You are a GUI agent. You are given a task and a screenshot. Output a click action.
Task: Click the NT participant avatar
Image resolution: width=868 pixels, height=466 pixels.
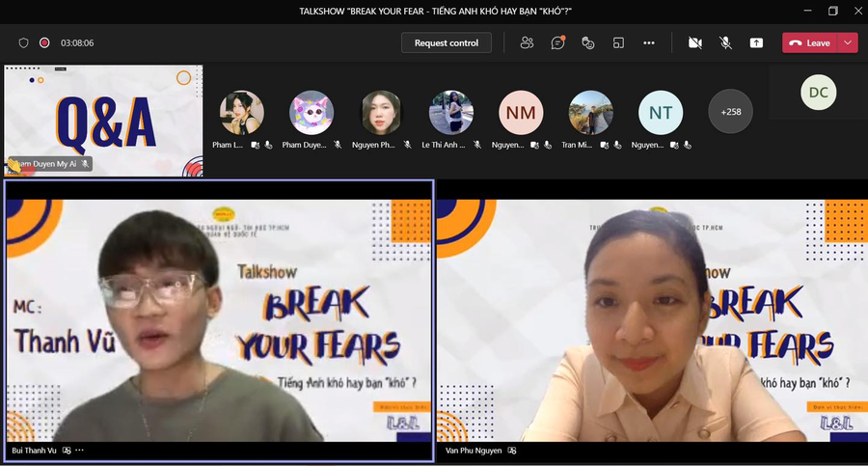click(661, 112)
